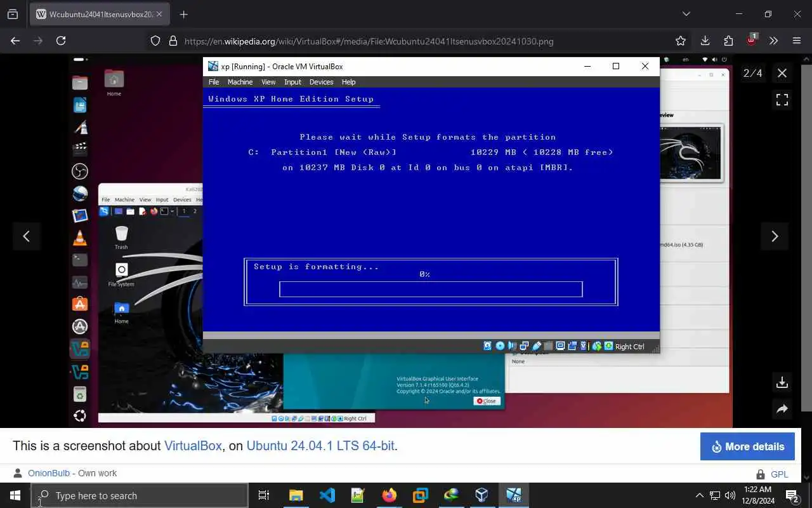Open the Windows Start menu
Image resolution: width=812 pixels, height=508 pixels.
tap(15, 495)
